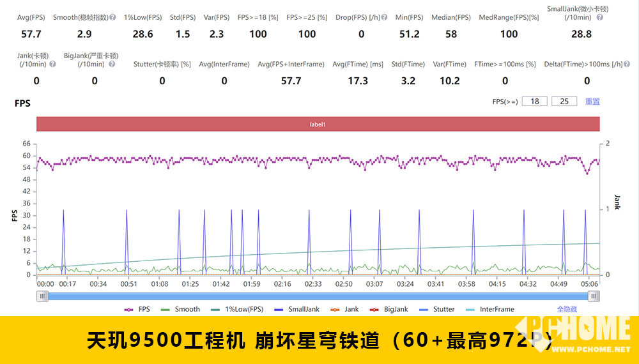The width and height of the screenshot is (639, 364).
Task: Hide the Smooth line via legend
Action: [x=181, y=309]
